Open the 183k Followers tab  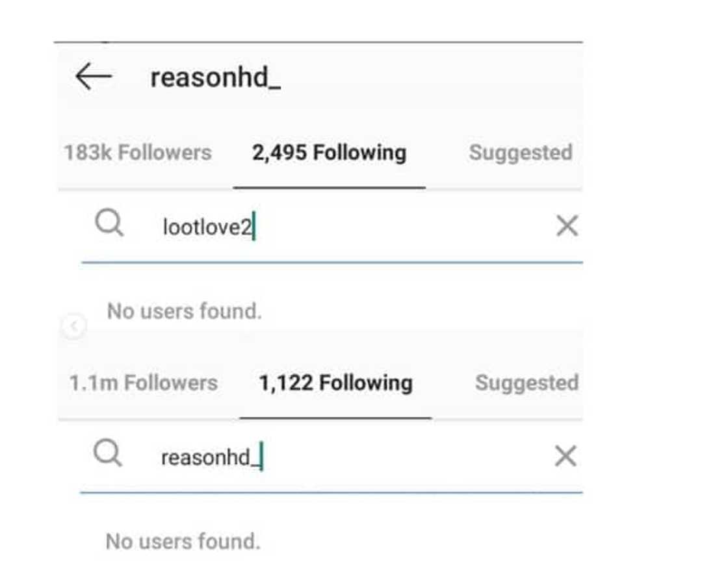click(x=137, y=152)
